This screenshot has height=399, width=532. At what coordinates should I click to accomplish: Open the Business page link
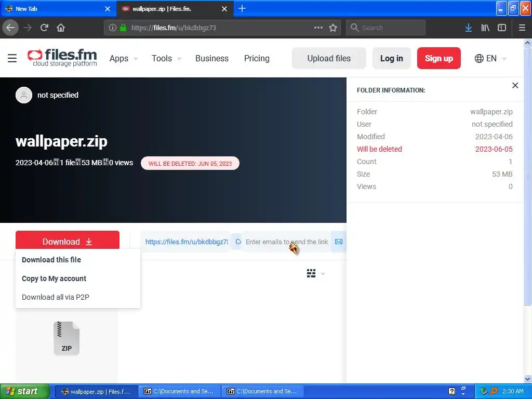pos(212,58)
